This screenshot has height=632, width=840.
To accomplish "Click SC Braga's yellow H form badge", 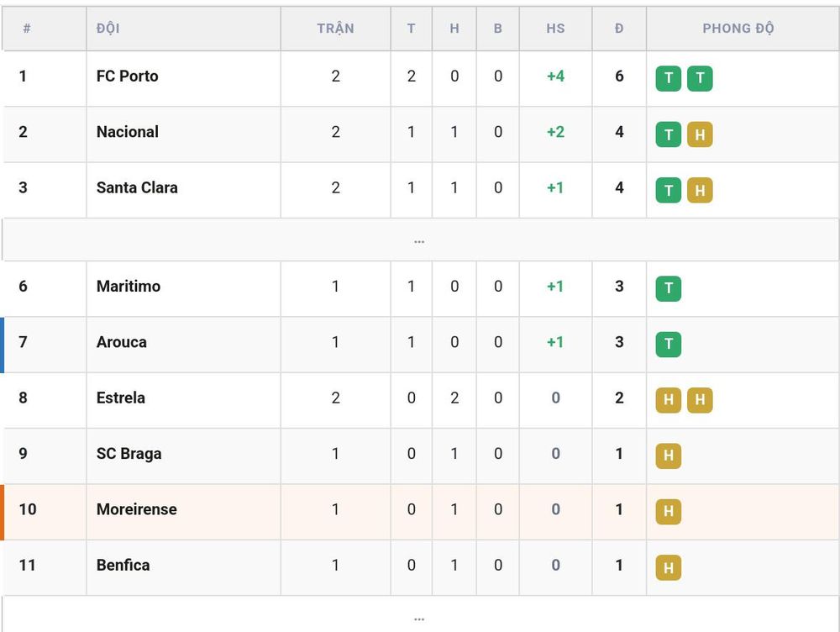I will 669,456.
